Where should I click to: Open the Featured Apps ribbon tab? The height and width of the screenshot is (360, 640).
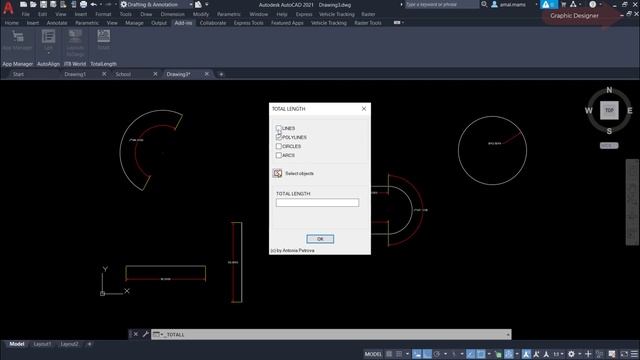point(287,23)
